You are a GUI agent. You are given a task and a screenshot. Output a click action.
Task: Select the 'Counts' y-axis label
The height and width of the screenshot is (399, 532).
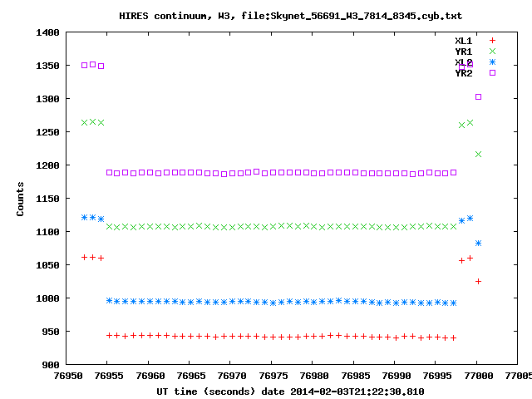(x=20, y=199)
